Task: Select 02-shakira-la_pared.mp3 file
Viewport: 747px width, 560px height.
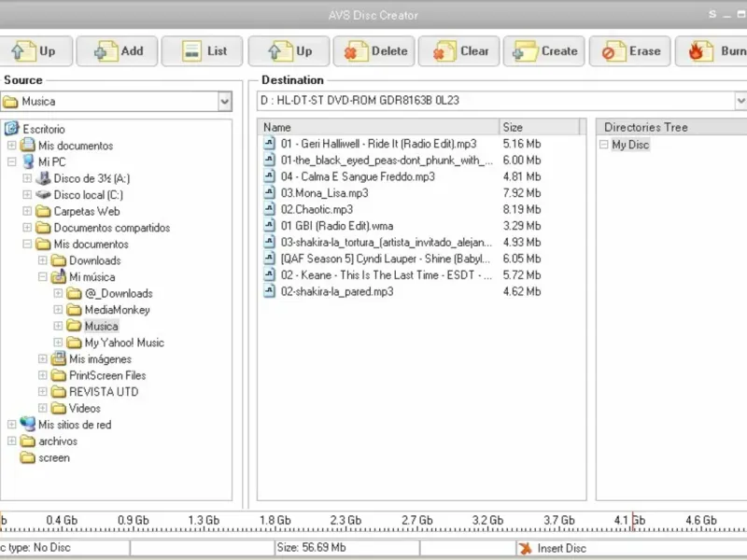Action: tap(337, 291)
